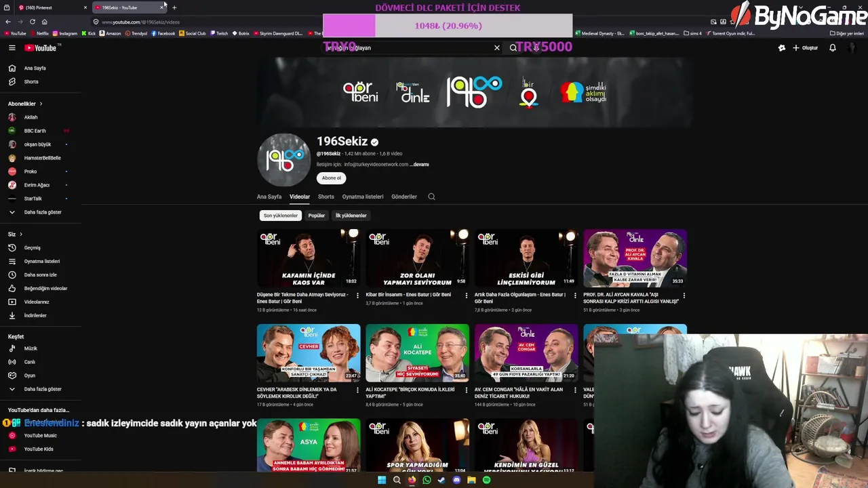
Task: Click the YouTube logo in the header
Action: [x=41, y=47]
